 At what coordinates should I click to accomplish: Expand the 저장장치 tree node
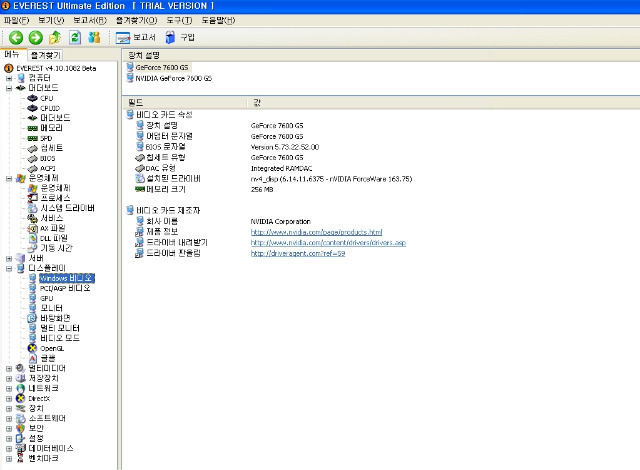(x=9, y=379)
